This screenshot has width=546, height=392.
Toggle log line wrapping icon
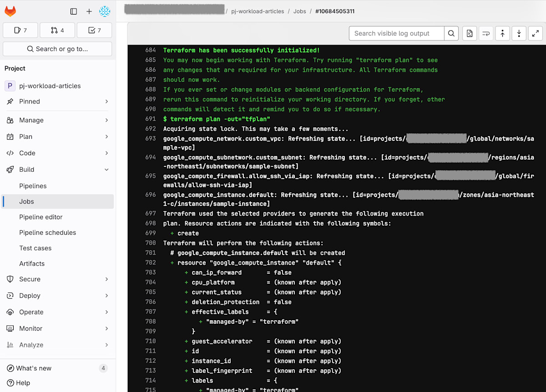(x=486, y=33)
